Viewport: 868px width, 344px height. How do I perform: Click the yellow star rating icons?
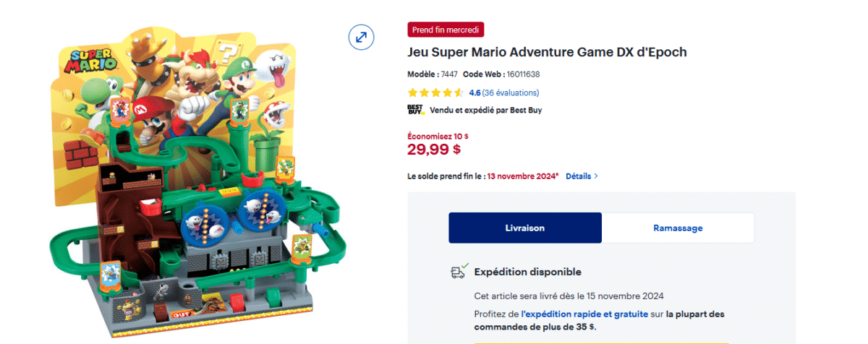click(x=435, y=93)
